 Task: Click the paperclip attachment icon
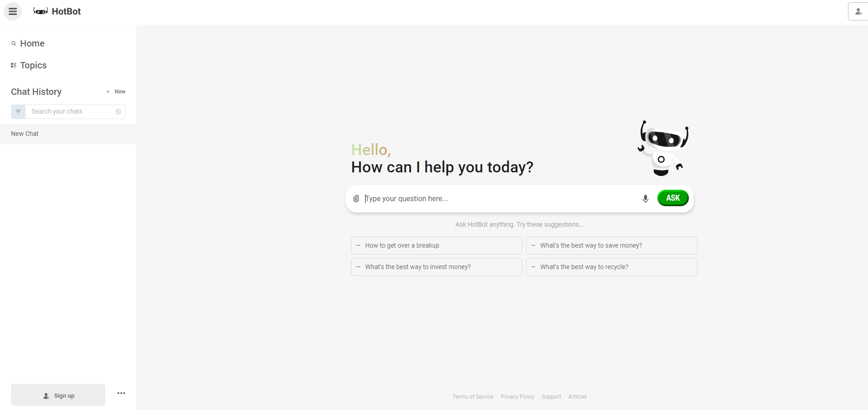(356, 198)
